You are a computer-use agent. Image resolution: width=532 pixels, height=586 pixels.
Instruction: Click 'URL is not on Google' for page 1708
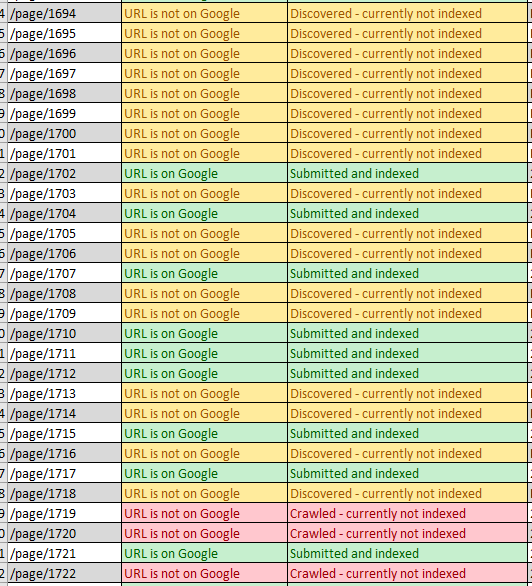point(182,293)
